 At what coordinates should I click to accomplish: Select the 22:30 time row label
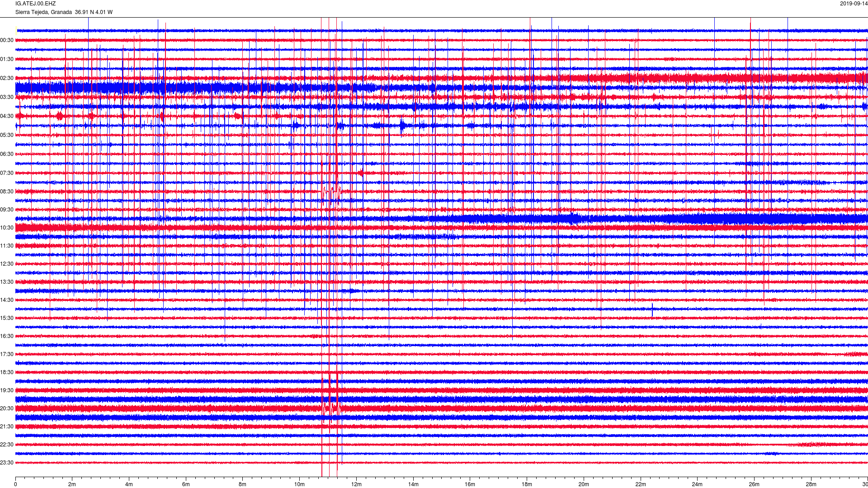(x=7, y=445)
